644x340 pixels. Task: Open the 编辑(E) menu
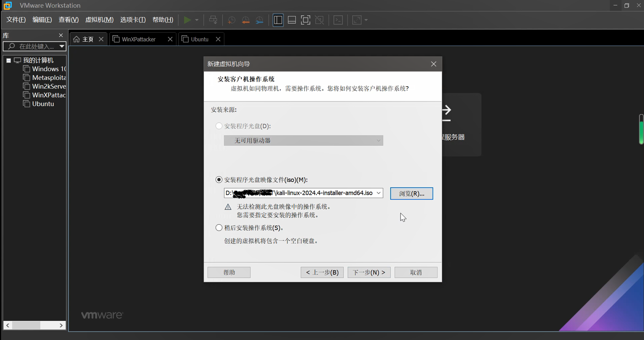click(x=42, y=20)
